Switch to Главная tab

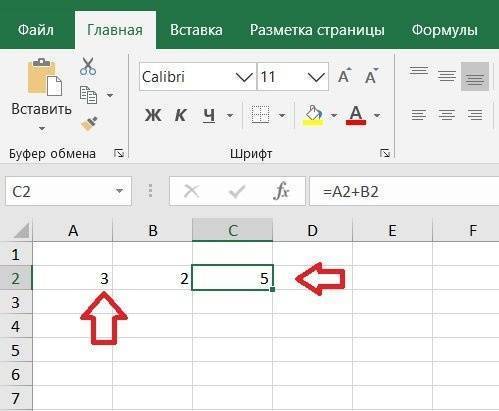115,30
